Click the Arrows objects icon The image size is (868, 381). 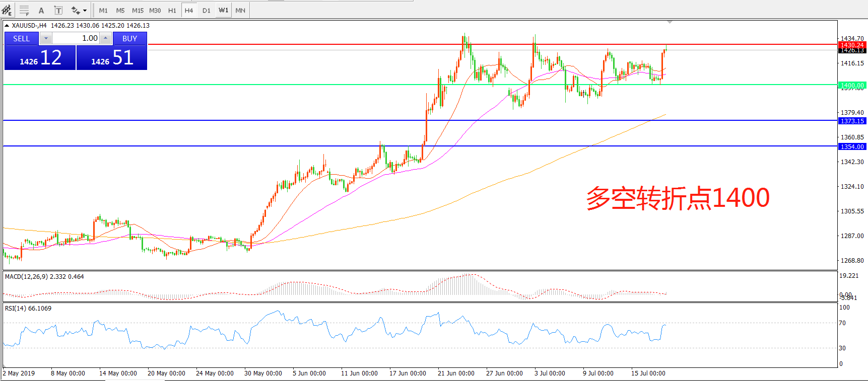(x=76, y=11)
